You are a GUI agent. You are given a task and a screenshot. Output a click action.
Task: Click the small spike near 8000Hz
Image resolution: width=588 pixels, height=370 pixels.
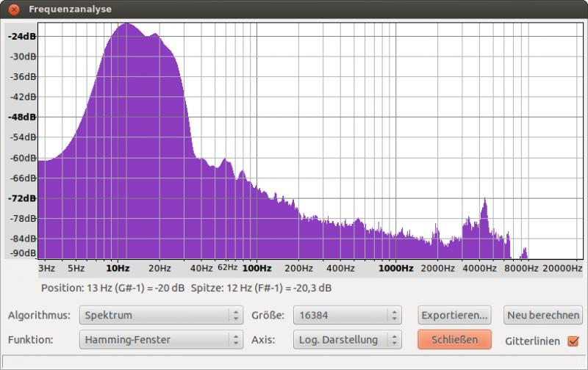click(x=524, y=251)
